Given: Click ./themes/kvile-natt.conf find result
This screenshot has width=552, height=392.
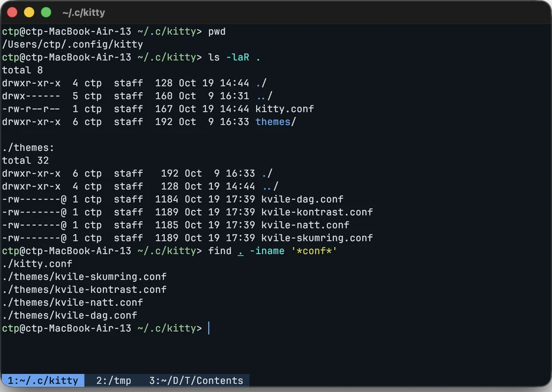Looking at the screenshot, I should click(72, 303).
